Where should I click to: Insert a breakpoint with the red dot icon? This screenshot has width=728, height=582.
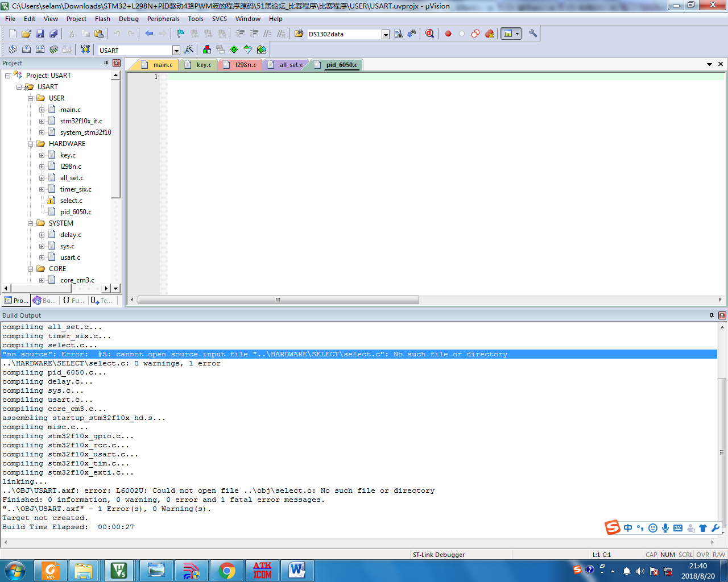tap(448, 34)
